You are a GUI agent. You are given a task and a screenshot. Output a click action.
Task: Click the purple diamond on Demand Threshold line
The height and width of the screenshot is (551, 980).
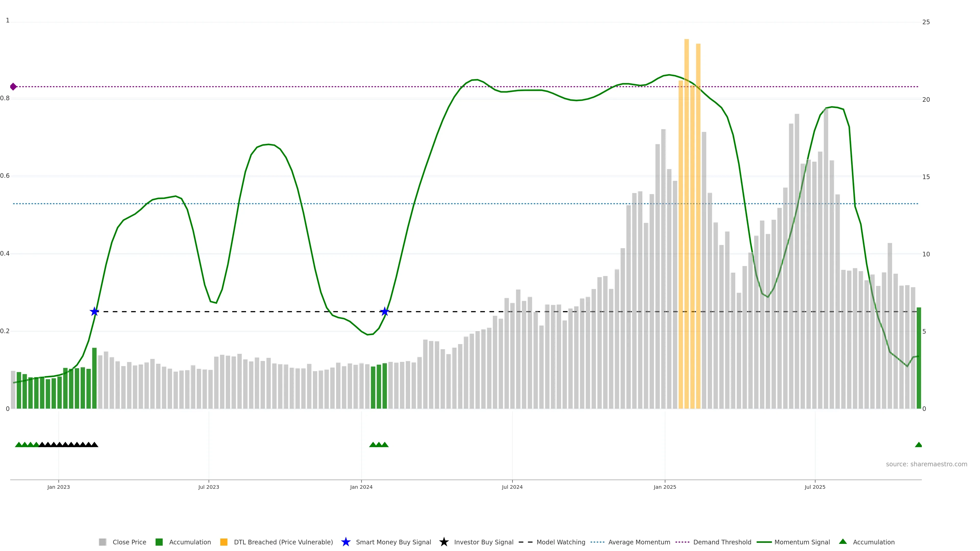[13, 87]
